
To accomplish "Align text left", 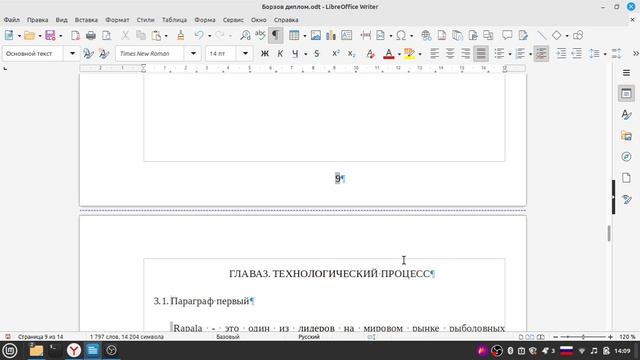I will click(x=434, y=53).
